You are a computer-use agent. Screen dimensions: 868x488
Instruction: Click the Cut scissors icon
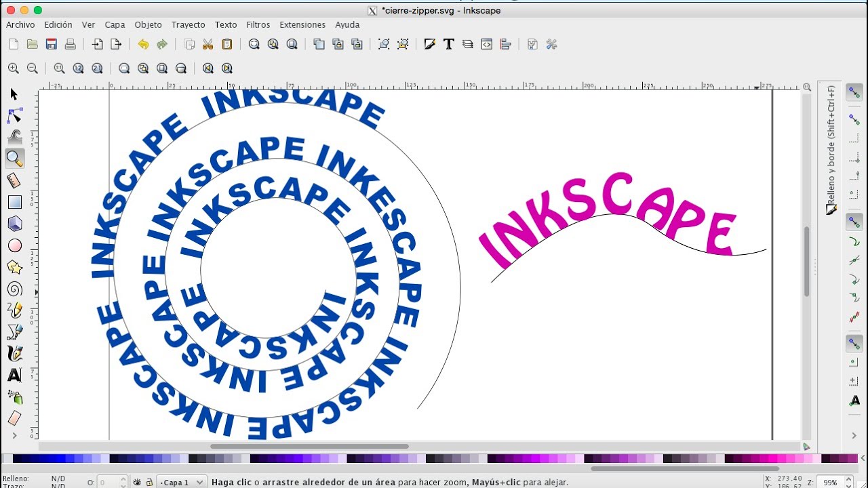[x=208, y=44]
